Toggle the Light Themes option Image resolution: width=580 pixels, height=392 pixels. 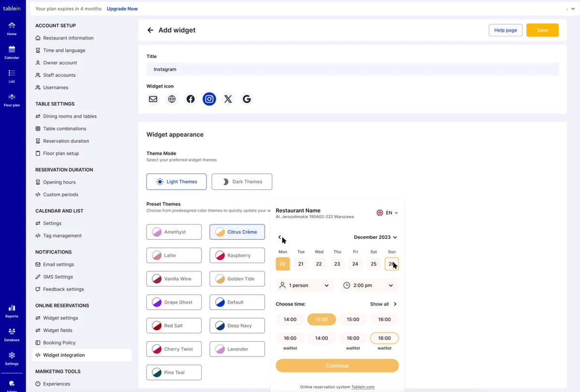[176, 181]
